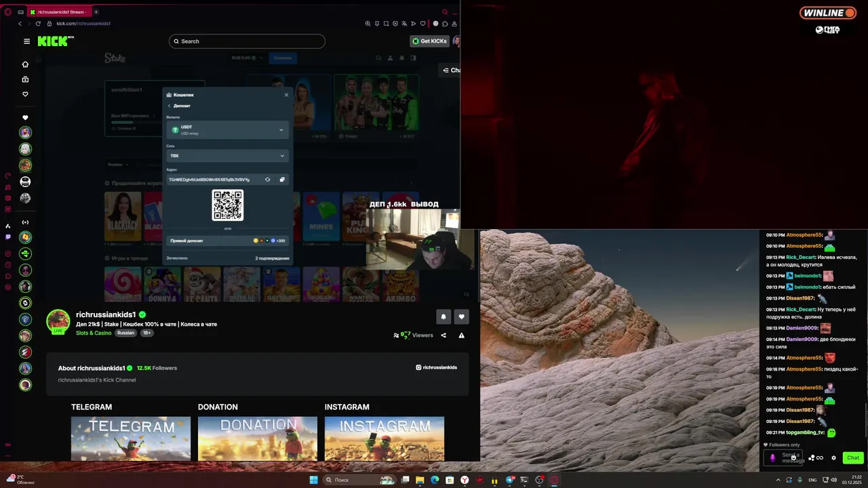
Task: Click the Get KICKs button
Action: tap(429, 41)
